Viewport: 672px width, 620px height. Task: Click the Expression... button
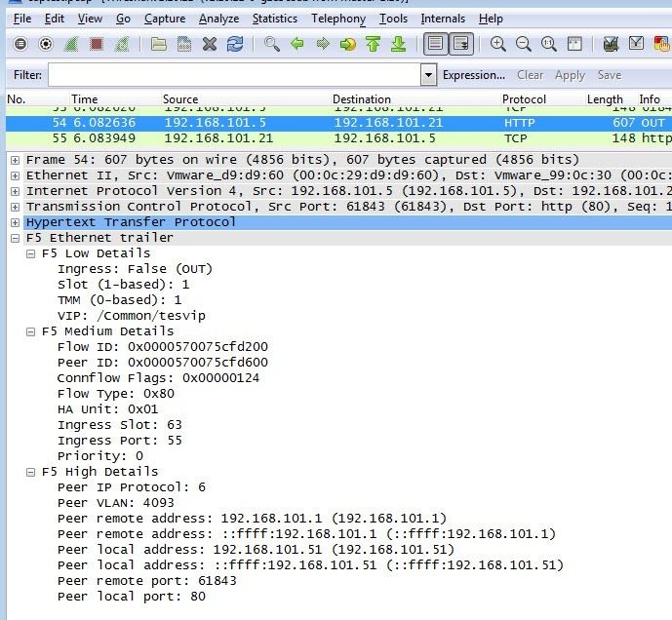pos(474,75)
